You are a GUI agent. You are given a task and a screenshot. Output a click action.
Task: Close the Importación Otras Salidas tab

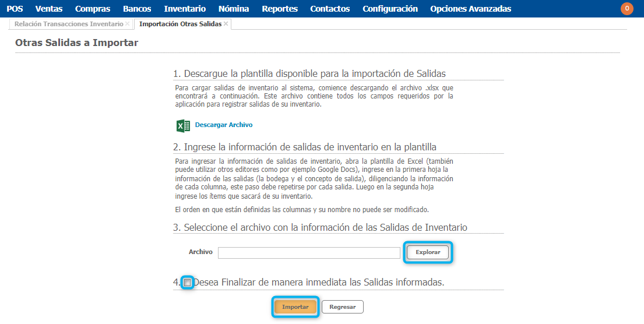(x=226, y=24)
